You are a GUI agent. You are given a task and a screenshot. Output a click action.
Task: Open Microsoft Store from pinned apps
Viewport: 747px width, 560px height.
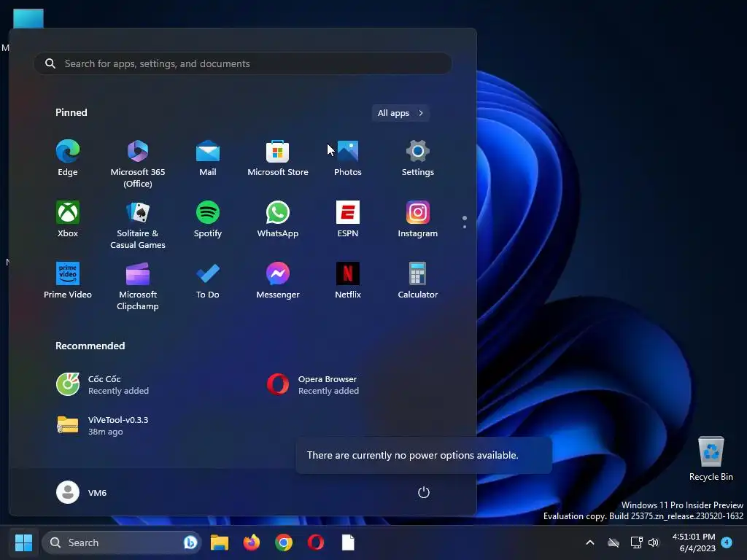click(x=278, y=158)
